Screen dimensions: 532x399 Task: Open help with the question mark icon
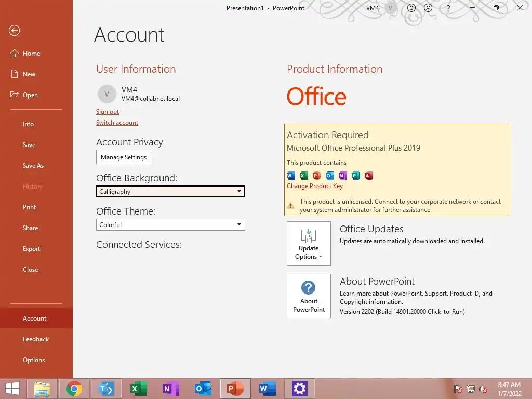click(x=448, y=8)
